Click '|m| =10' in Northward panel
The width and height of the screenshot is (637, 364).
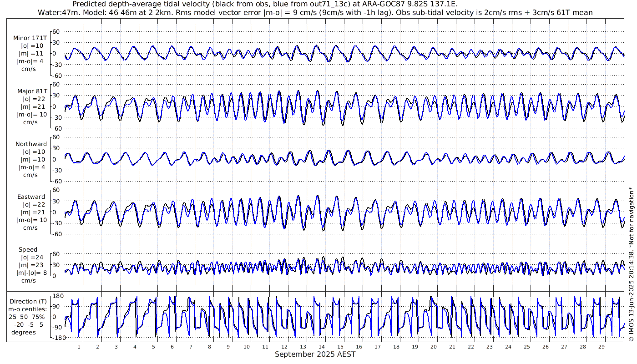pyautogui.click(x=33, y=159)
